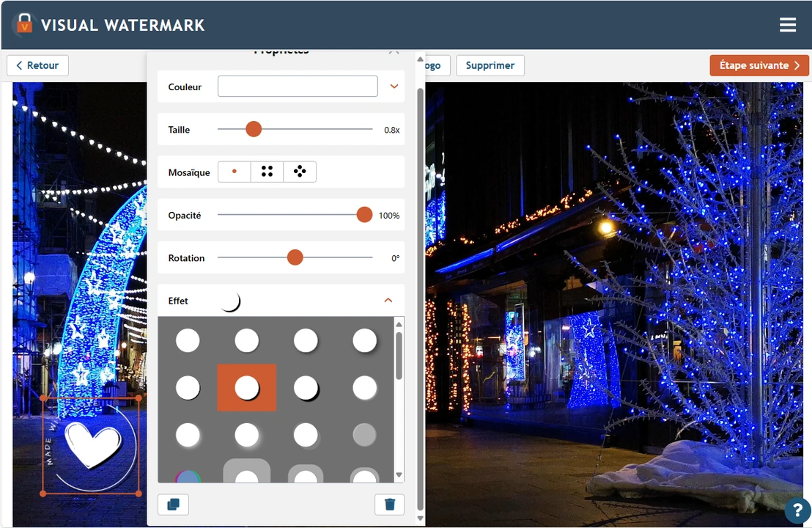Open help via the question mark button
Screen dimensions: 812x528
797,511
